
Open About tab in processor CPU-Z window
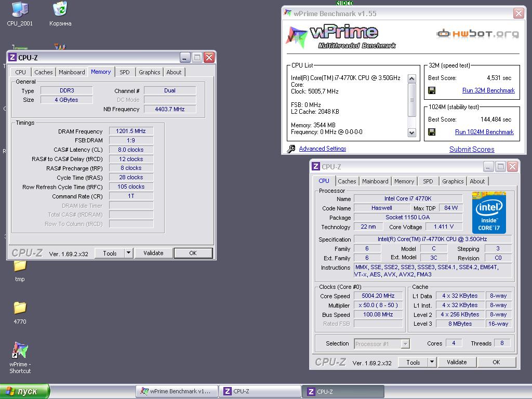tap(477, 181)
